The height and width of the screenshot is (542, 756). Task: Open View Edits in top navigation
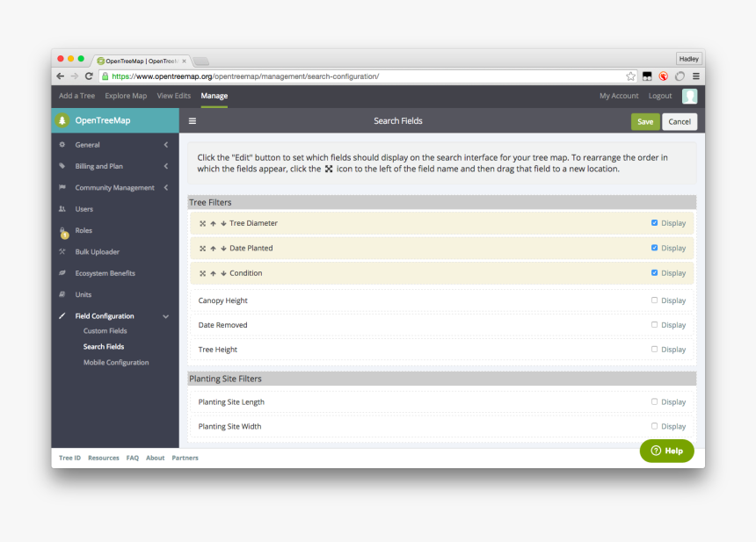[173, 96]
